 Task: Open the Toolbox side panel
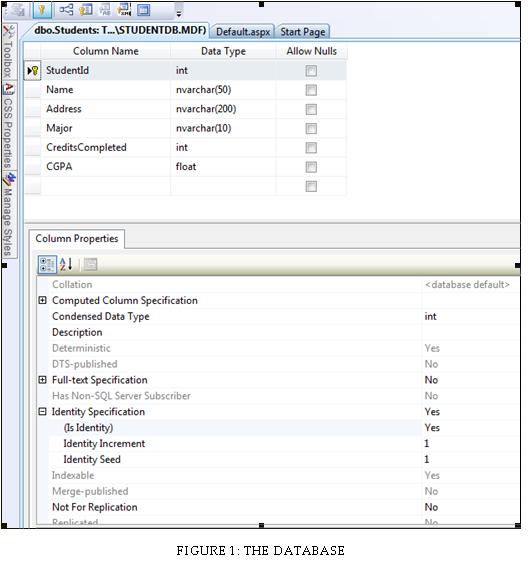pos(8,53)
